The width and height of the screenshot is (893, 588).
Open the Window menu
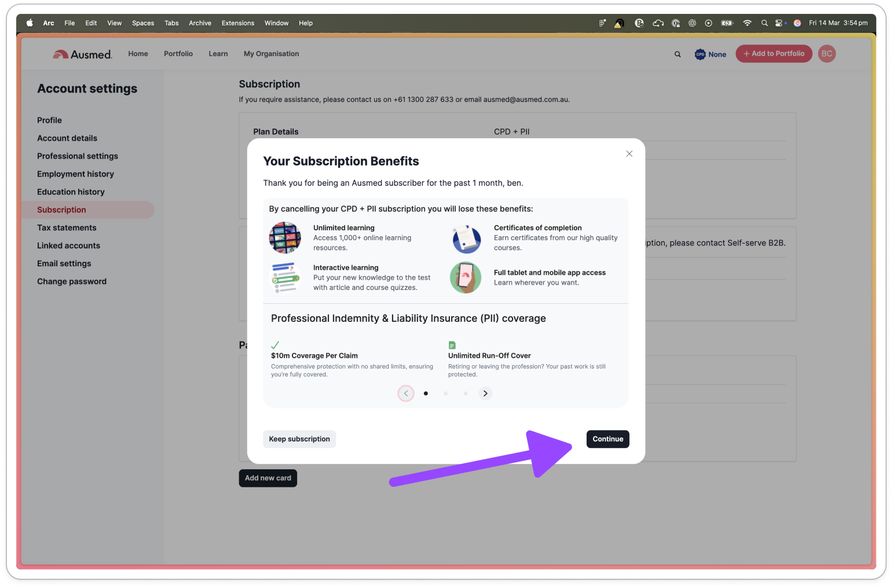point(276,23)
